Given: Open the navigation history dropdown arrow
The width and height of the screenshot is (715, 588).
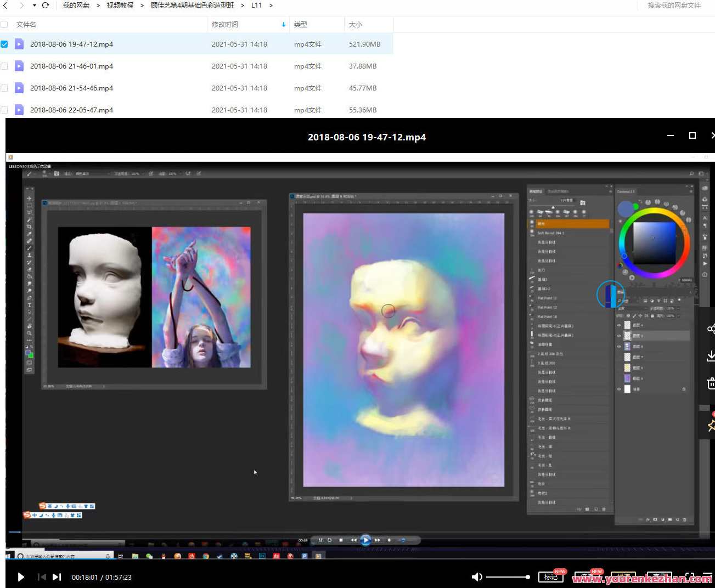Looking at the screenshot, I should pyautogui.click(x=34, y=5).
